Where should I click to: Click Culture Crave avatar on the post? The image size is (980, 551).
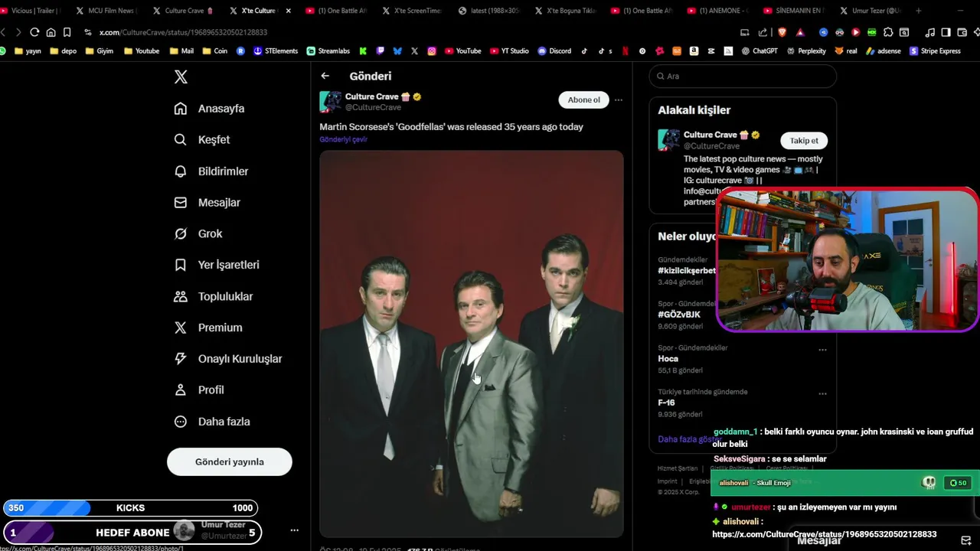click(x=330, y=102)
